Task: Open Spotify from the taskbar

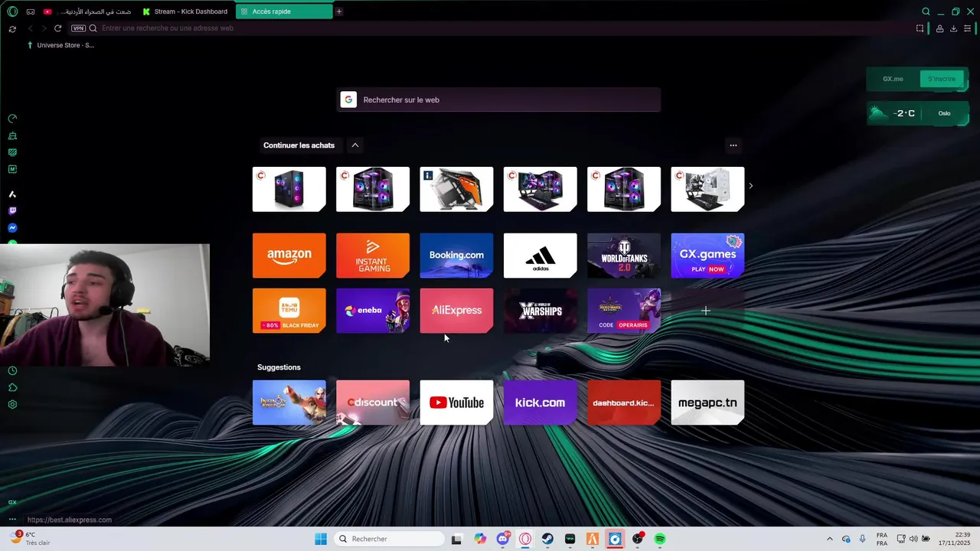Action: 660,539
